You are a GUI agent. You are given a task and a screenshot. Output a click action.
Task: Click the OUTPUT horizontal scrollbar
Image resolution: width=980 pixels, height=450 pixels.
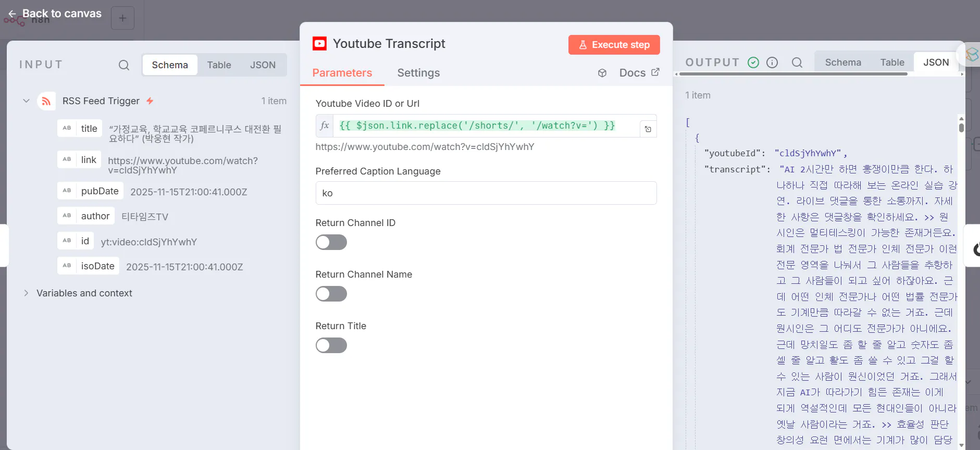tap(793, 74)
